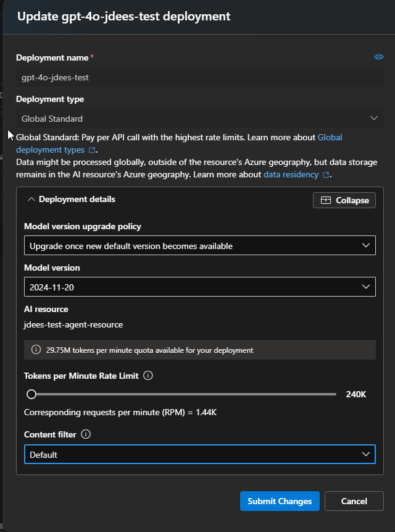This screenshot has height=532, width=395.
Task: Click the jdees-test-agent-resource text
Action: pos(73,324)
